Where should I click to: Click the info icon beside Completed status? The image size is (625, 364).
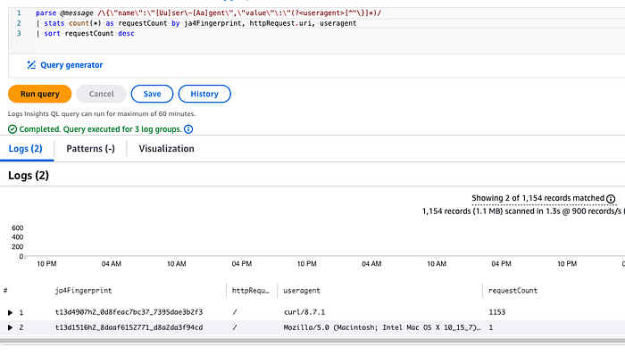click(188, 129)
